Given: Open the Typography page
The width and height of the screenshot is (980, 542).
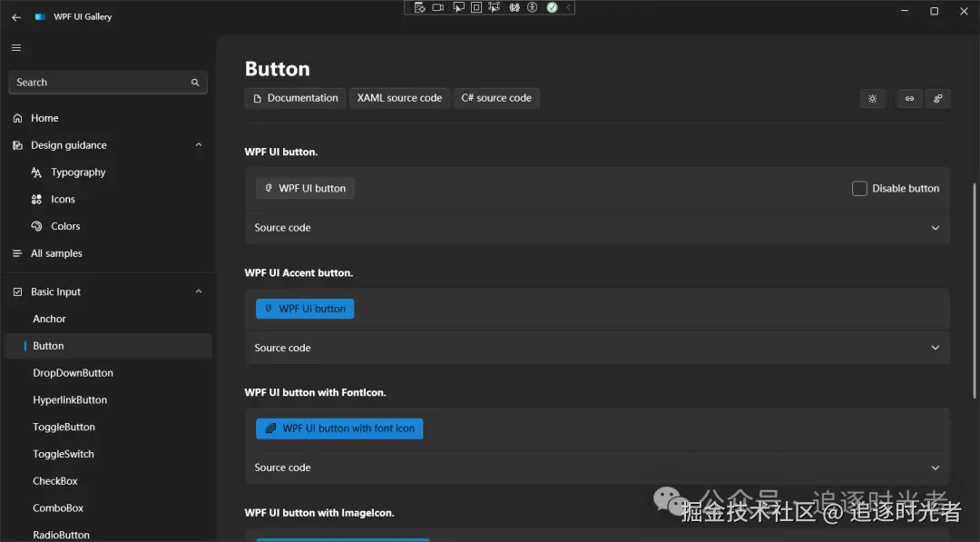Looking at the screenshot, I should coord(108,172).
